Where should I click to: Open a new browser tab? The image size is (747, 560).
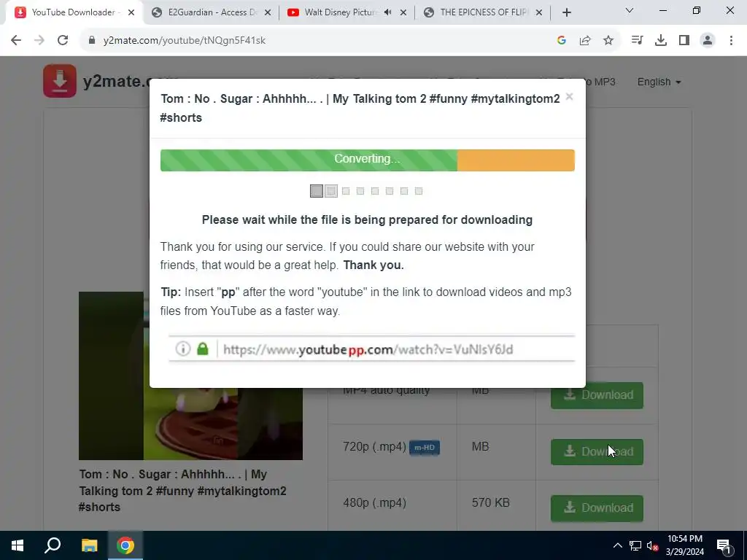pyautogui.click(x=566, y=13)
